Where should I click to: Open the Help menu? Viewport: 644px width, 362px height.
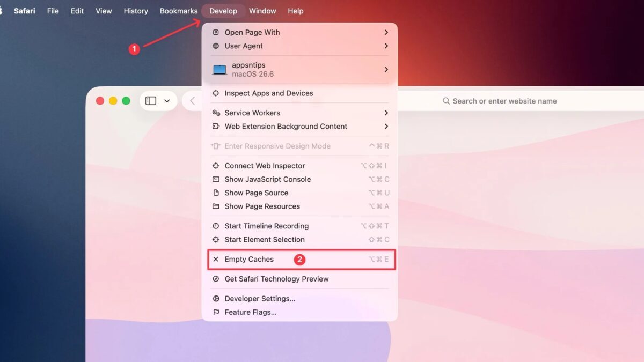296,11
